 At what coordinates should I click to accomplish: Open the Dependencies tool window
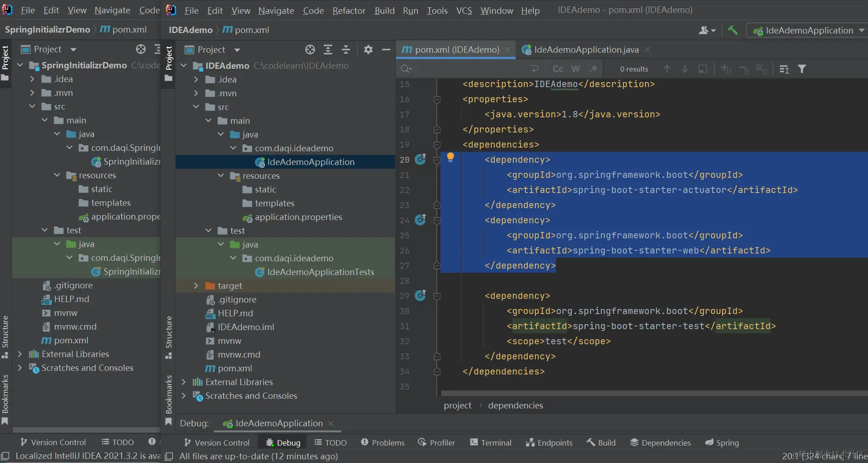(660, 442)
